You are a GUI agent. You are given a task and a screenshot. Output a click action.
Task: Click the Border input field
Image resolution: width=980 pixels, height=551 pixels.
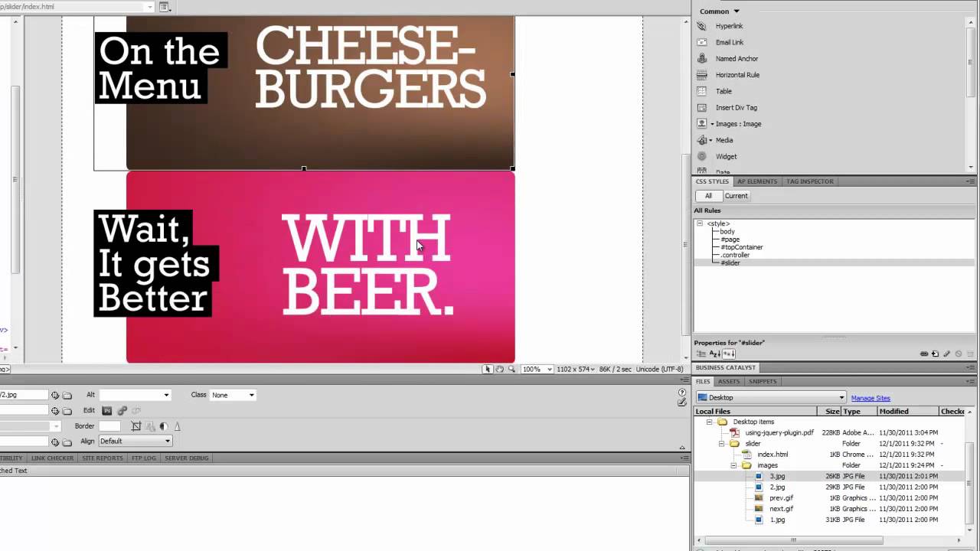109,426
